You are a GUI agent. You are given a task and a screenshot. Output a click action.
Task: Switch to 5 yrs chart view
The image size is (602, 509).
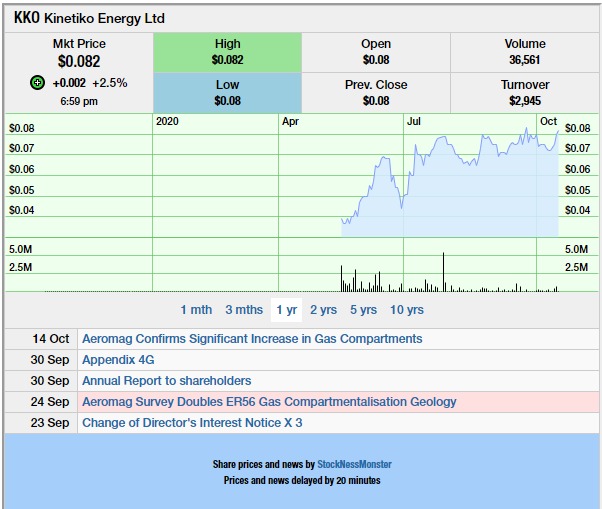coord(363,310)
